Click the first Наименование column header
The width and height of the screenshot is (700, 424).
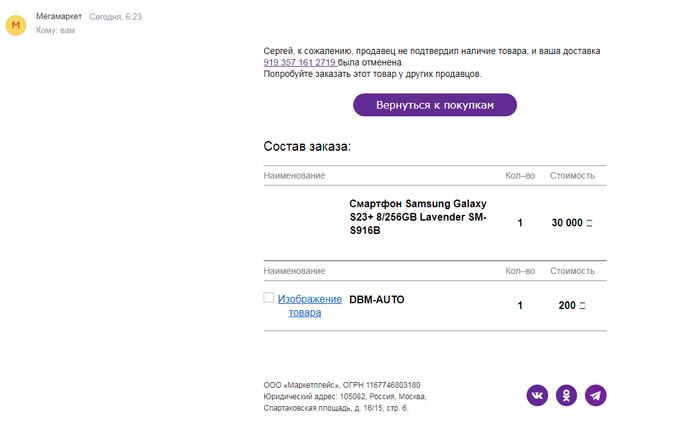(x=294, y=176)
